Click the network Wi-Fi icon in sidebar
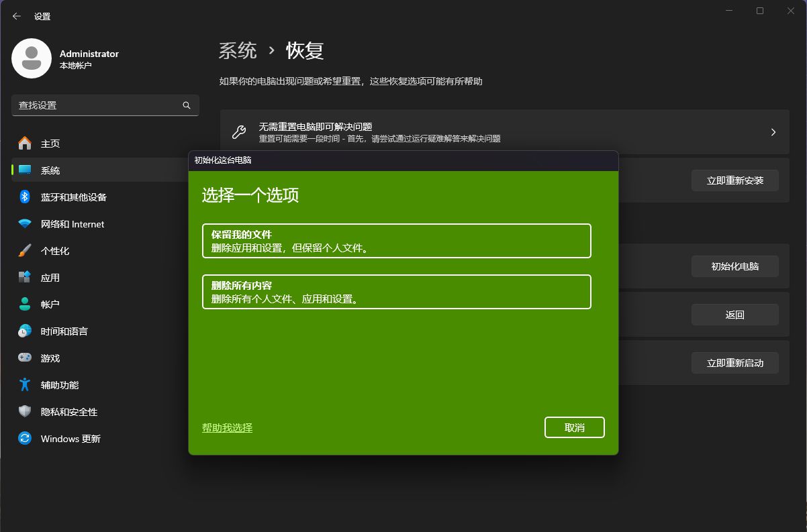807x532 pixels. (x=25, y=224)
